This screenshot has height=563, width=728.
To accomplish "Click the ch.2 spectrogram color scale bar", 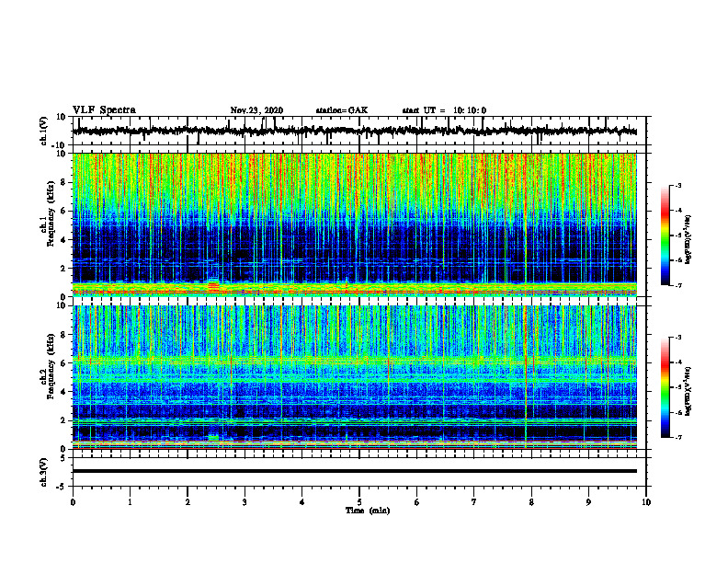I will pyautogui.click(x=665, y=387).
